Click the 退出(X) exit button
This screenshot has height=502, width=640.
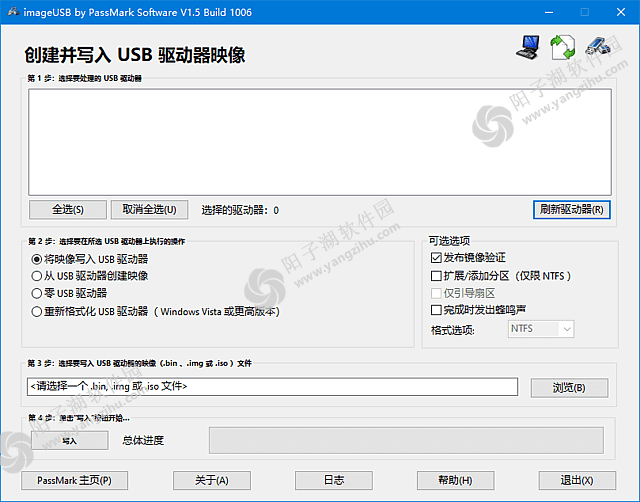[577, 480]
